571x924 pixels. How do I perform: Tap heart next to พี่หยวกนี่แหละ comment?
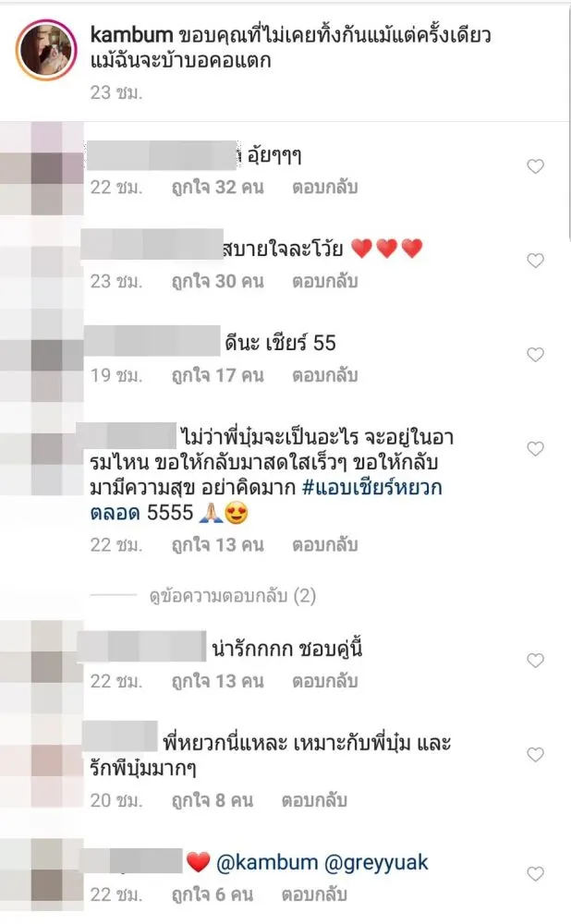pos(535,755)
